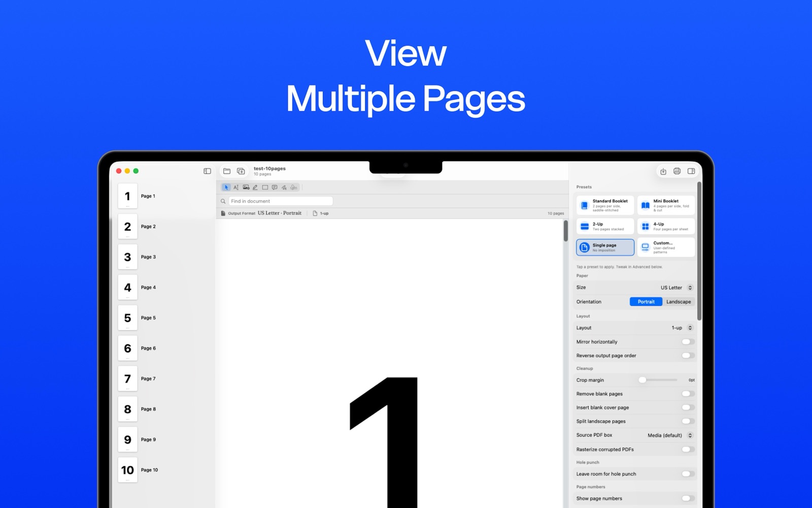Apply the 4-Up preset
This screenshot has height=508, width=812.
tap(666, 226)
